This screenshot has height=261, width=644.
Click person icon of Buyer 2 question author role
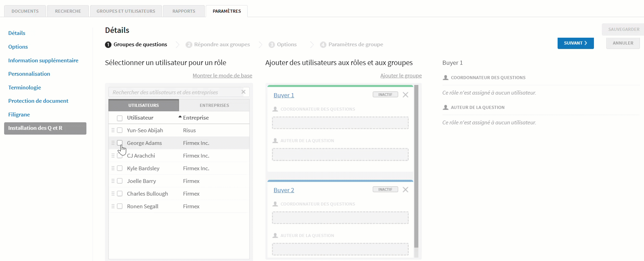275,235
